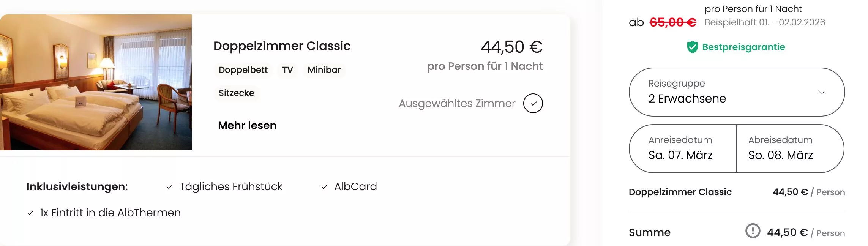Open the Doppelzimmer Classic room photo
This screenshot has width=868, height=246.
click(x=96, y=82)
